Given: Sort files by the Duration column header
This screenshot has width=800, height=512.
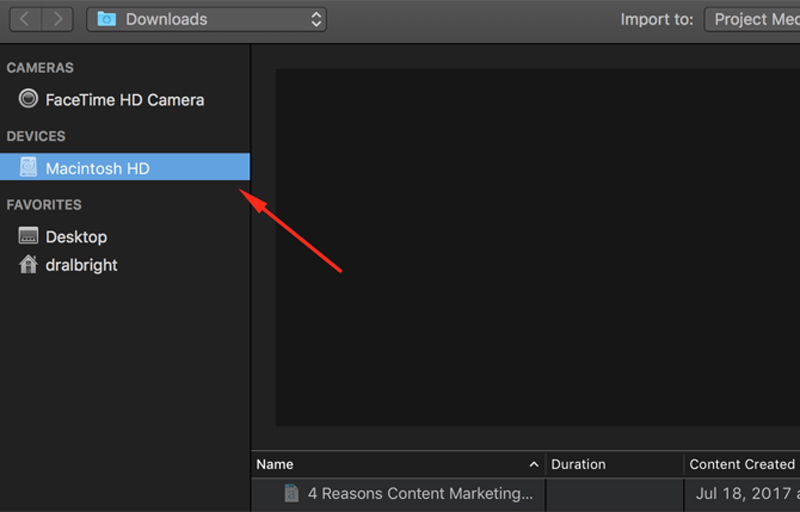Looking at the screenshot, I should click(579, 464).
